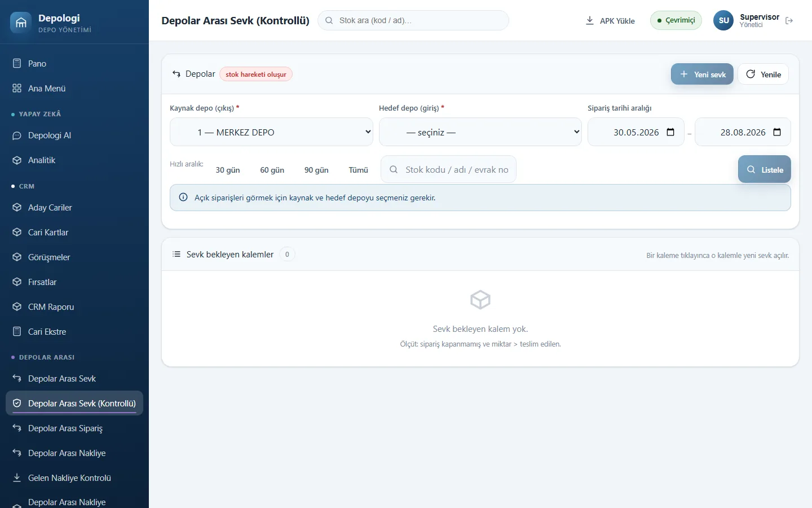Open Fırsatlar in the sidebar
This screenshot has height=508, width=812.
[74, 282]
